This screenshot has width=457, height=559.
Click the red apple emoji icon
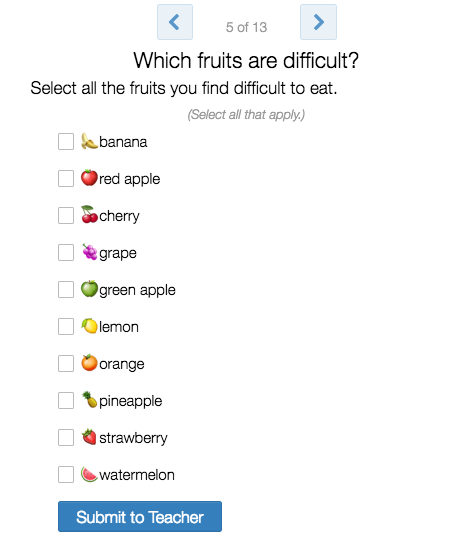point(89,178)
